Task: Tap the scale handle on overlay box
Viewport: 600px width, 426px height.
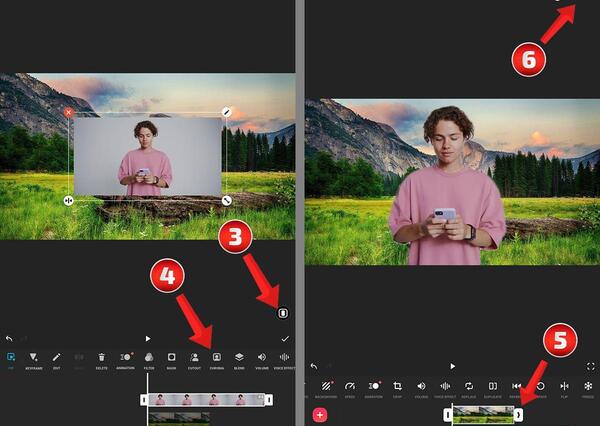Action: (x=227, y=201)
